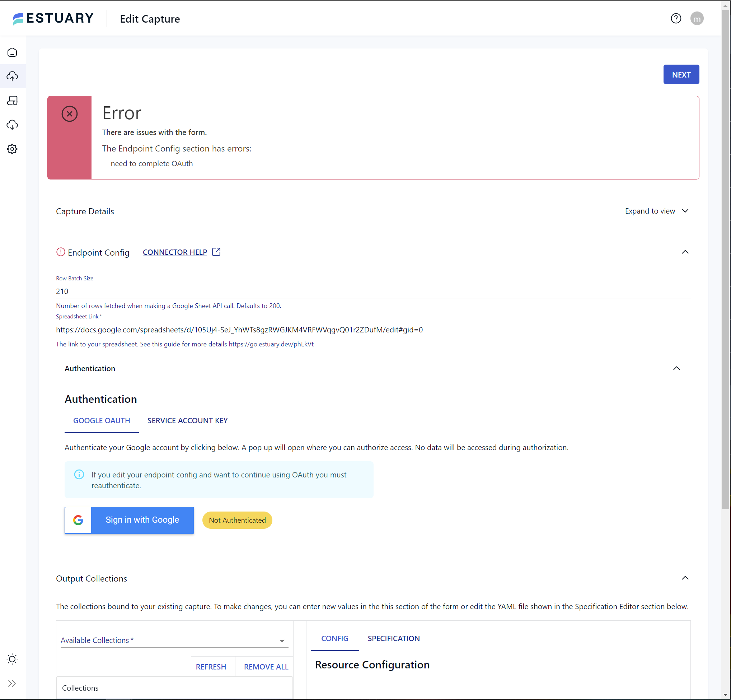The width and height of the screenshot is (731, 700).
Task: Click the info icon in OAuth notice
Action: (x=79, y=475)
